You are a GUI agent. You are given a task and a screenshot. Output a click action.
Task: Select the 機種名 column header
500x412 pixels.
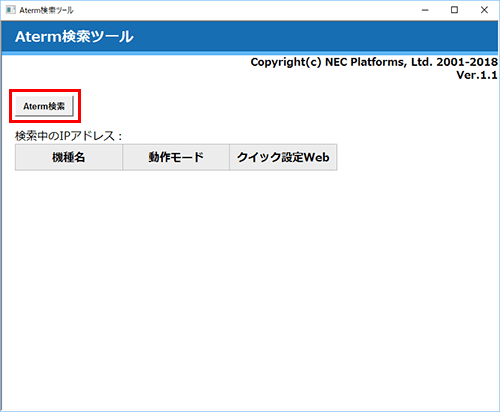coord(69,157)
